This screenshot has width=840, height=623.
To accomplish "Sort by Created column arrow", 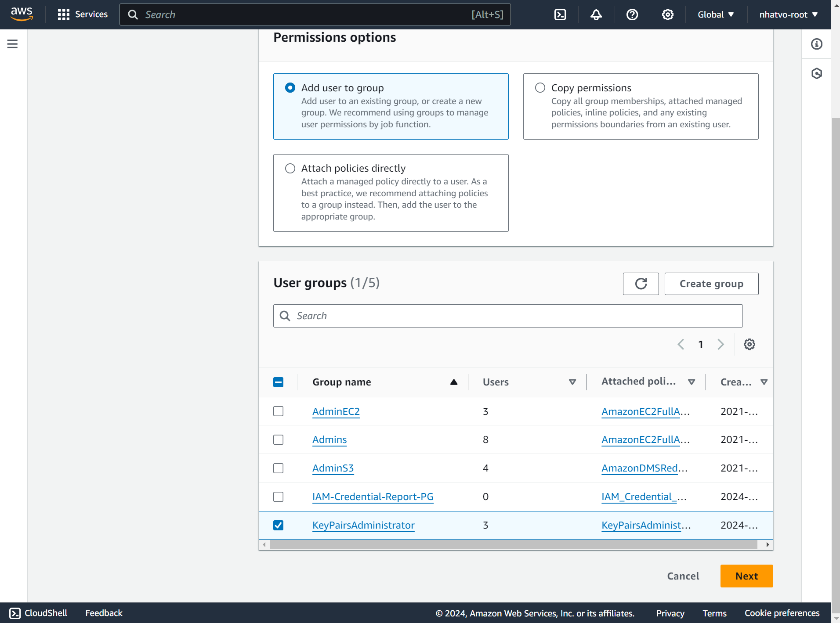I will (x=764, y=382).
